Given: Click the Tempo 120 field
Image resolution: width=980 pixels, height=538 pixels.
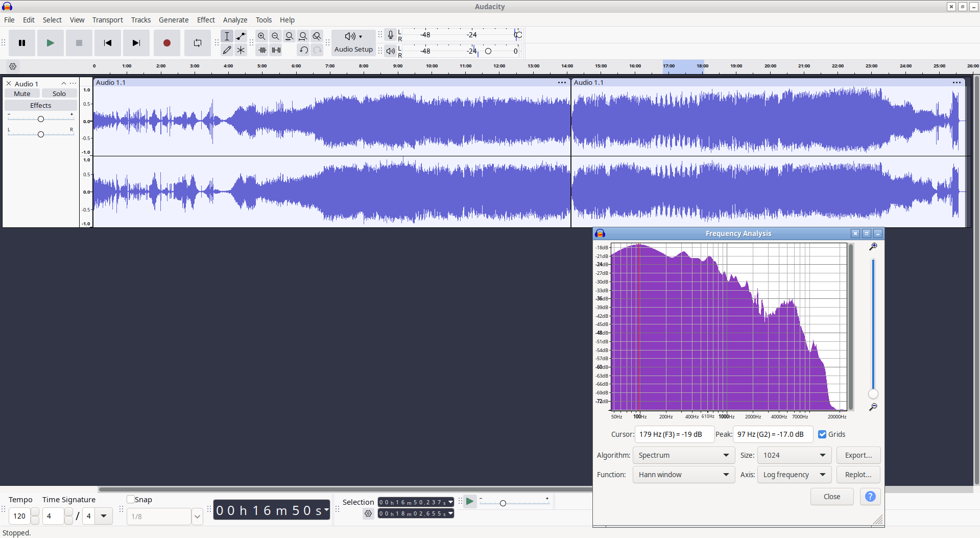Looking at the screenshot, I should click(x=19, y=516).
